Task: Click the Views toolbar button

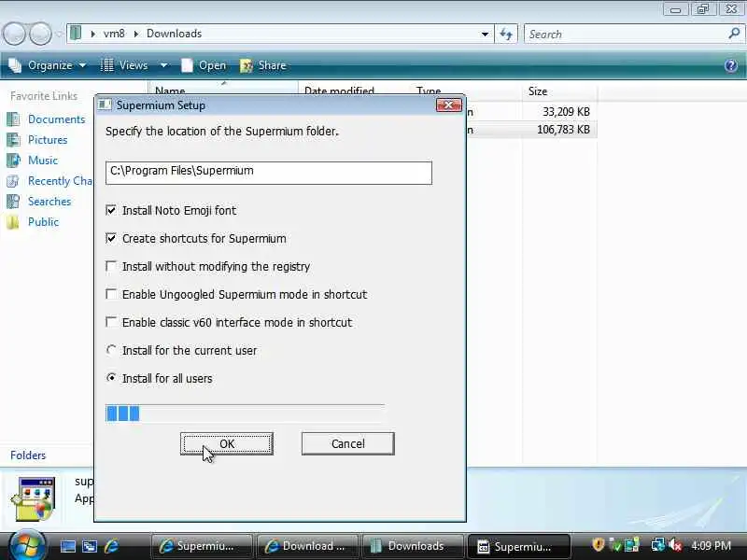Action: click(x=126, y=65)
